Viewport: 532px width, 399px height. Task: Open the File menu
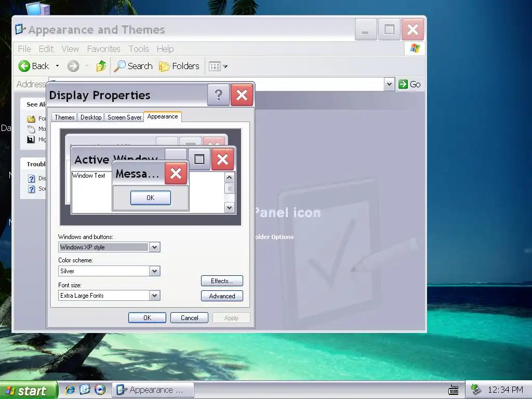pos(24,49)
